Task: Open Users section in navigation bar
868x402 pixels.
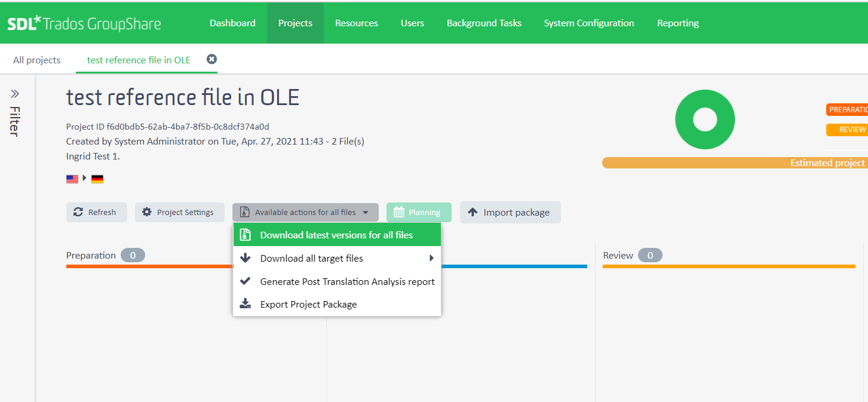Action: coord(412,23)
